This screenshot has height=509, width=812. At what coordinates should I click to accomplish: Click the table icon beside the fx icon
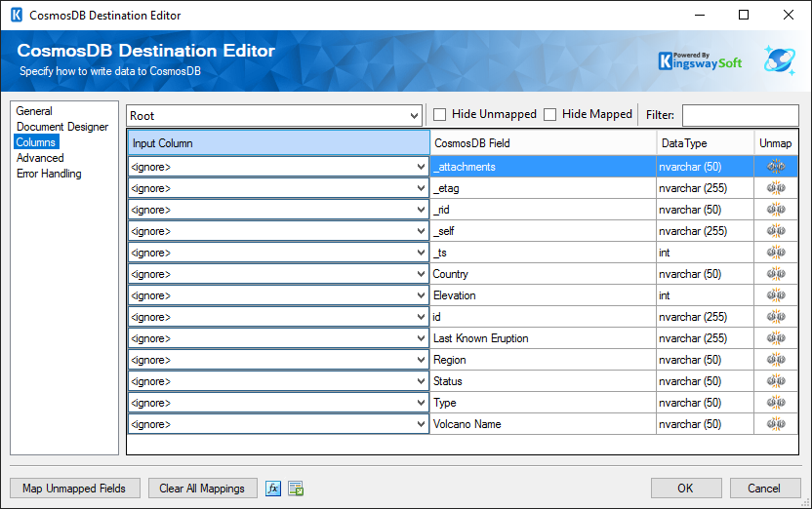(296, 488)
